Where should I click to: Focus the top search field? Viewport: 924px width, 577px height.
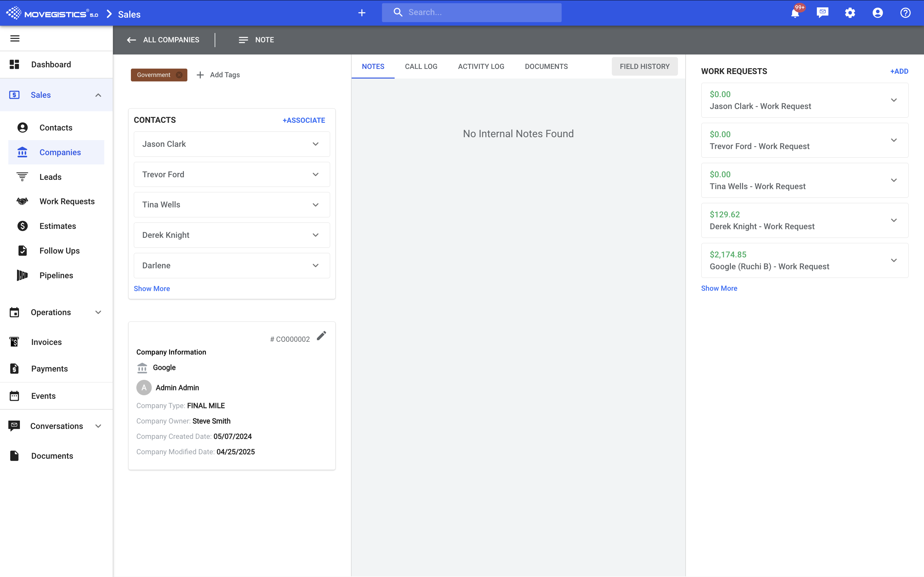[x=472, y=13]
